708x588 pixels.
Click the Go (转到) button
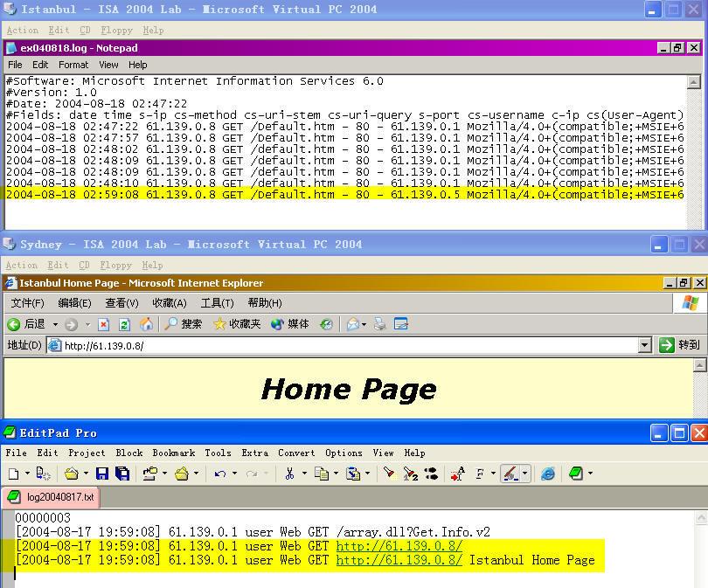click(x=680, y=345)
